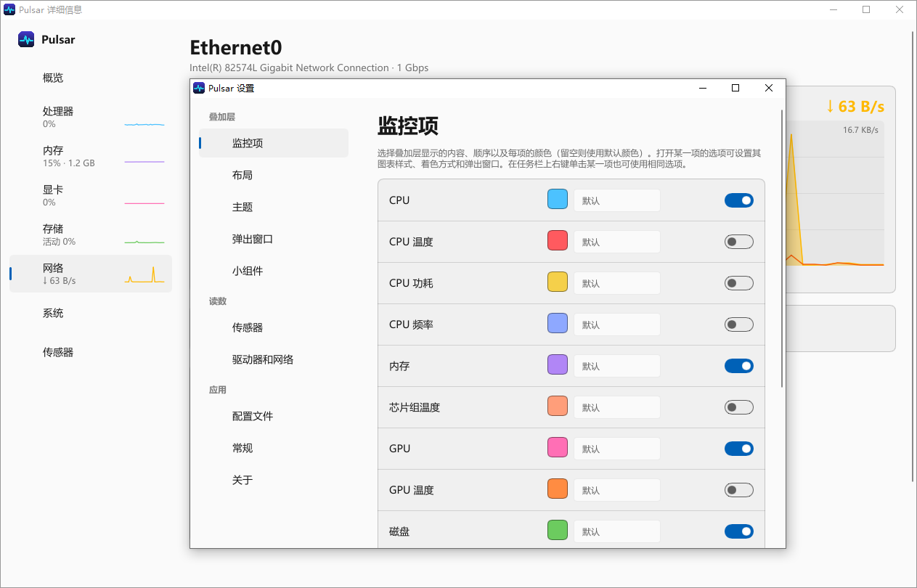Turn on the CPU 频率 switch
Viewport: 917px width, 588px height.
[739, 324]
